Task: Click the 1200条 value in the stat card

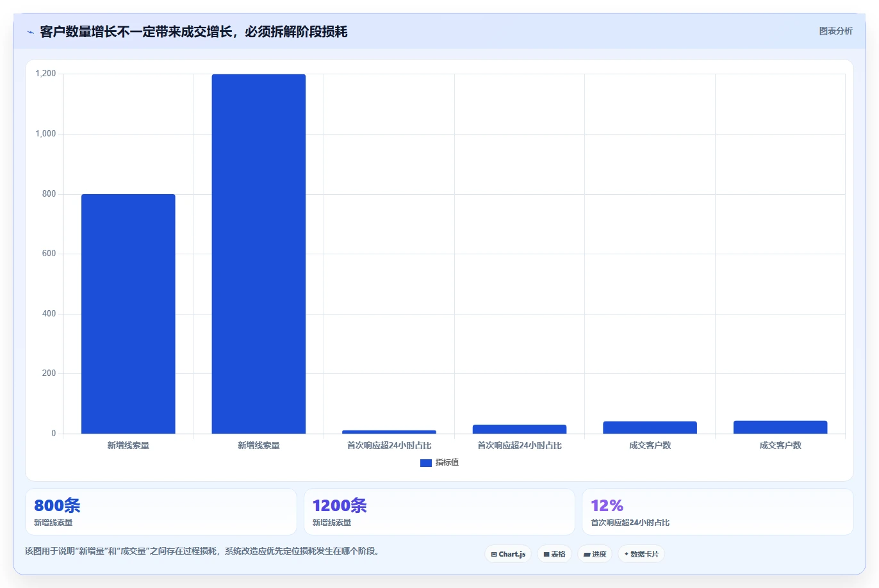Action: tap(340, 505)
